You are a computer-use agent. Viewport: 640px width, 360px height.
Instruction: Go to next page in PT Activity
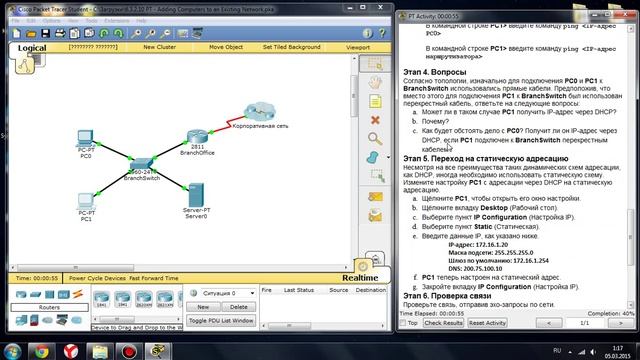click(620, 323)
